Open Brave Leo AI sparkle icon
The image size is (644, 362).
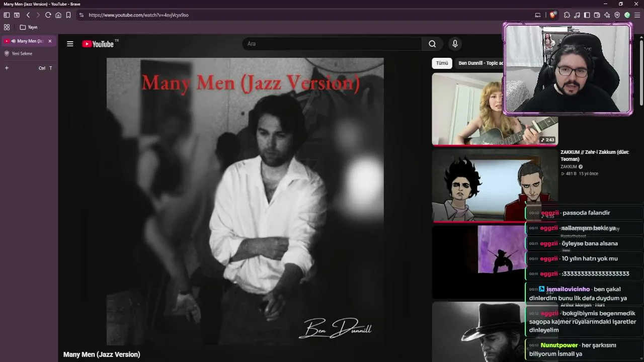(x=607, y=15)
